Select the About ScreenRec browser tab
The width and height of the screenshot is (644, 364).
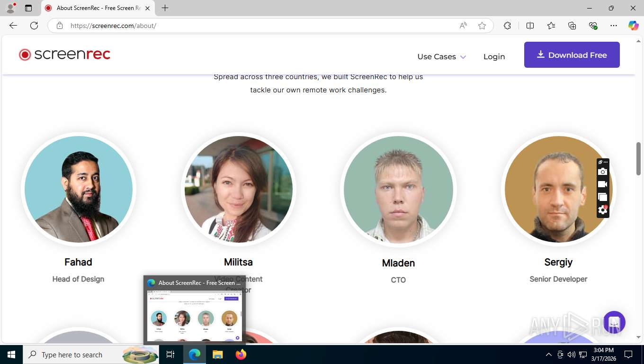pyautogui.click(x=98, y=8)
